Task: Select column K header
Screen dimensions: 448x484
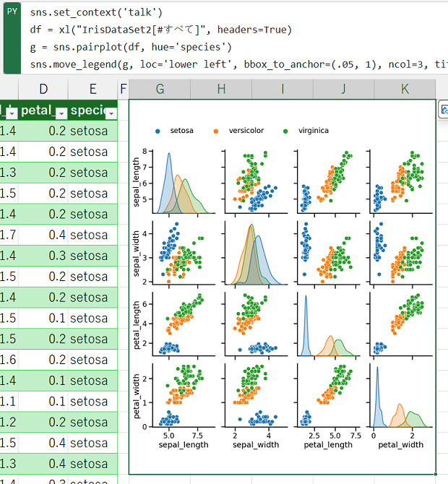Action: [x=405, y=89]
